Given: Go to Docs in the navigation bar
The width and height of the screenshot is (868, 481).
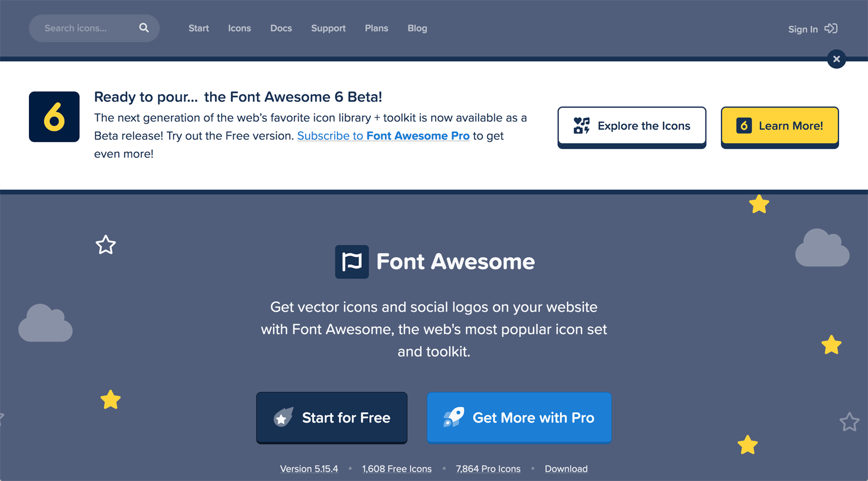Looking at the screenshot, I should [x=281, y=28].
